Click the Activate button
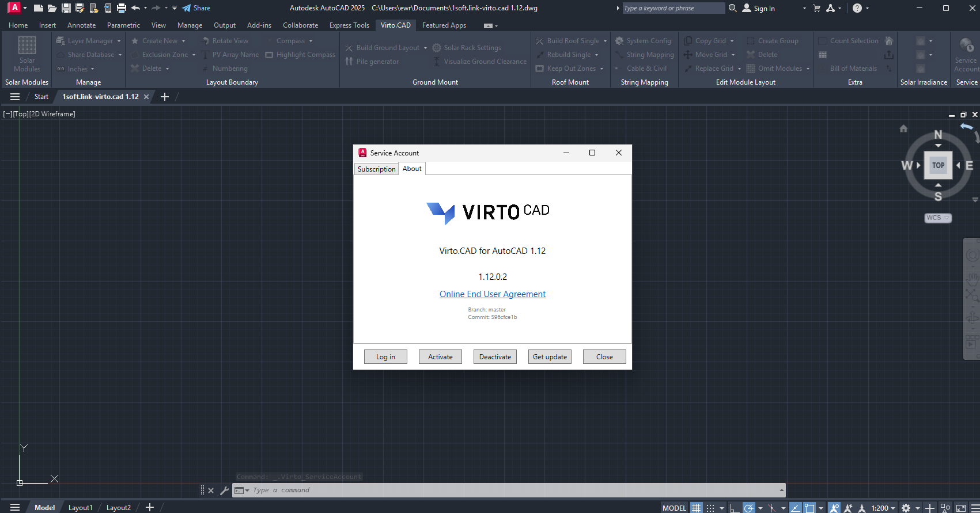This screenshot has height=513, width=980. 440,357
